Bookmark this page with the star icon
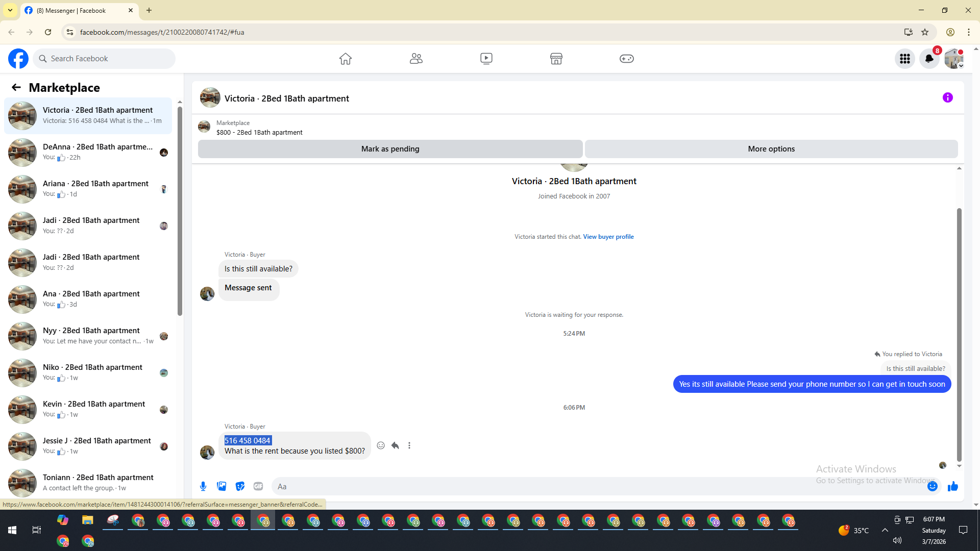 click(x=925, y=32)
